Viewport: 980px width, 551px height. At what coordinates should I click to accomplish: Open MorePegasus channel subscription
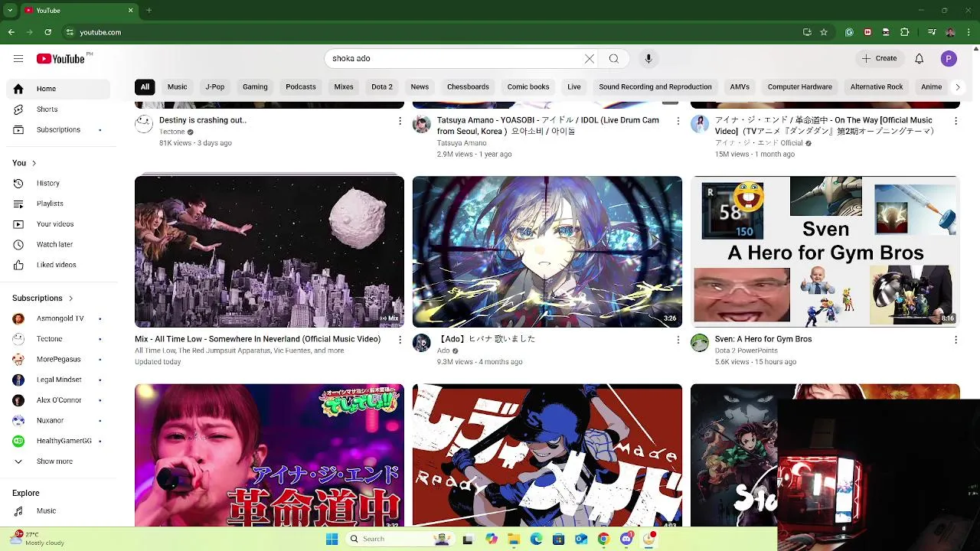click(x=58, y=360)
